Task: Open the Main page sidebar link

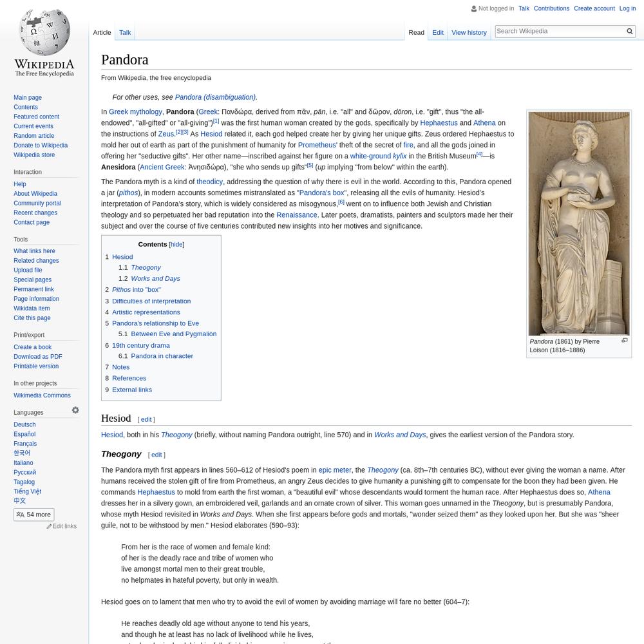Action: coord(28,98)
